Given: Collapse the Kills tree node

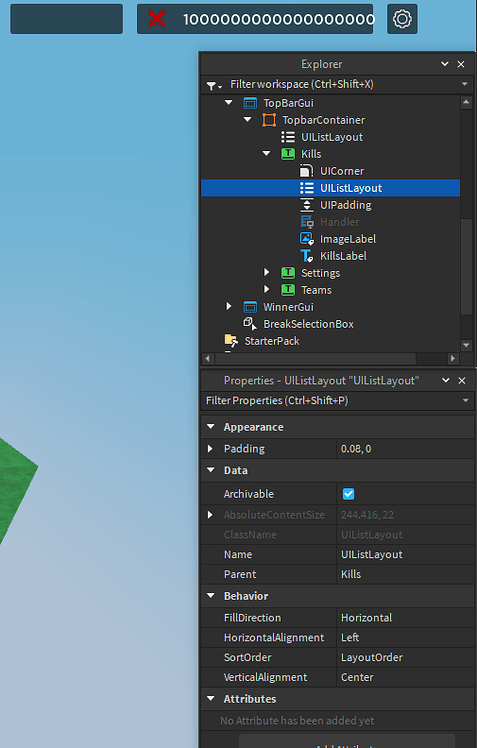Looking at the screenshot, I should (267, 154).
